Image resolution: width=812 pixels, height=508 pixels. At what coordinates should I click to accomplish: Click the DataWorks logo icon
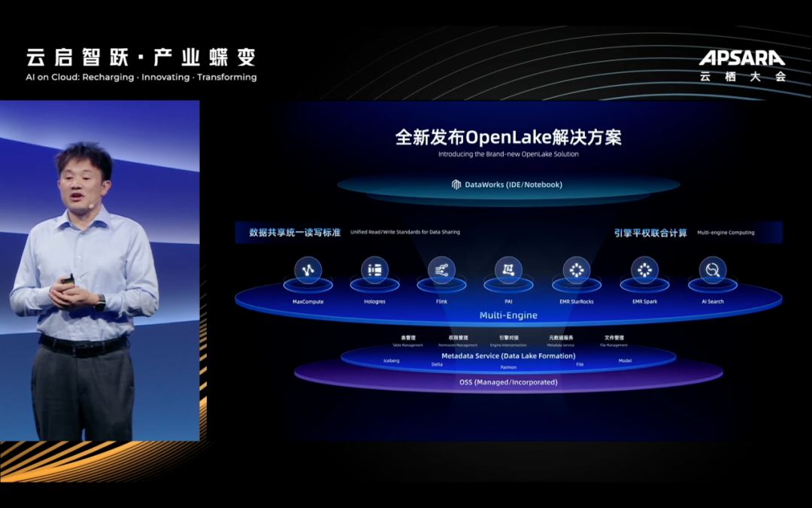pyautogui.click(x=456, y=184)
